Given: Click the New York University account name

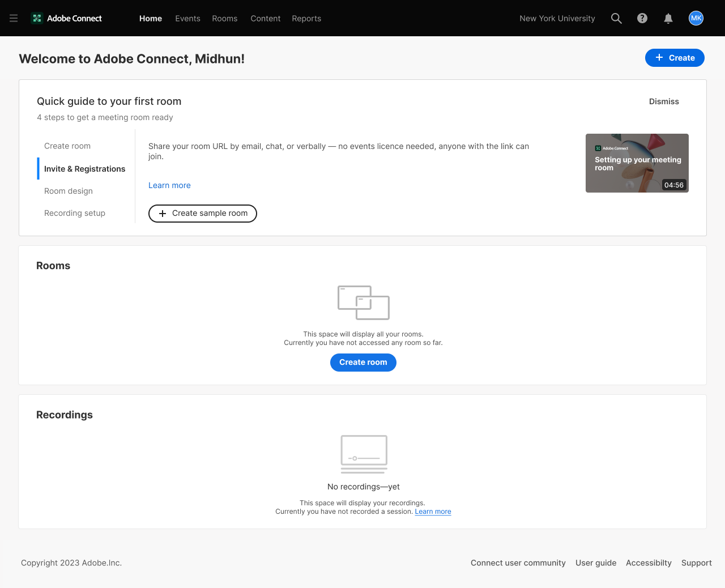Looking at the screenshot, I should pos(557,18).
